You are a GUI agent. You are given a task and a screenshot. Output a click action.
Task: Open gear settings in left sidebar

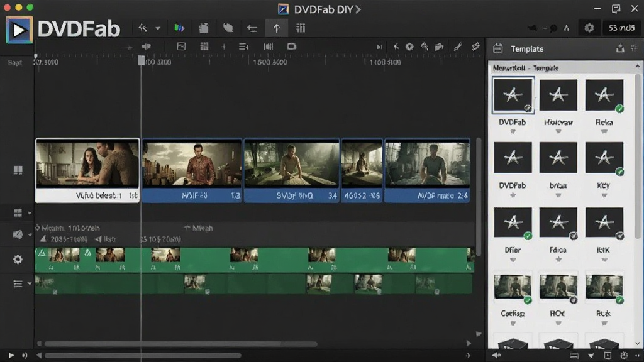tap(18, 260)
